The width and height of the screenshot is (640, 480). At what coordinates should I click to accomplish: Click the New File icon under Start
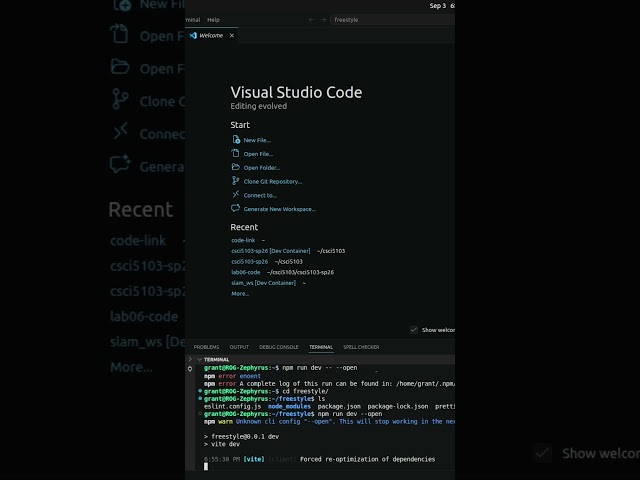pyautogui.click(x=236, y=140)
